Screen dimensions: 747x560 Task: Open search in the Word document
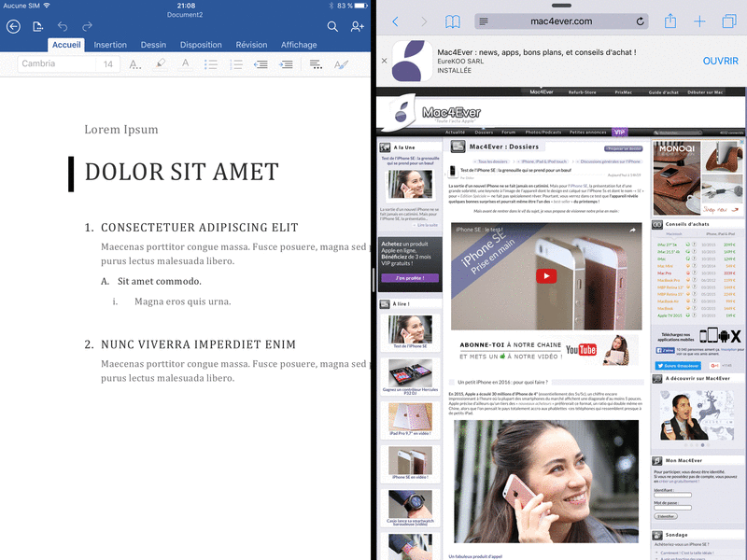pyautogui.click(x=332, y=27)
